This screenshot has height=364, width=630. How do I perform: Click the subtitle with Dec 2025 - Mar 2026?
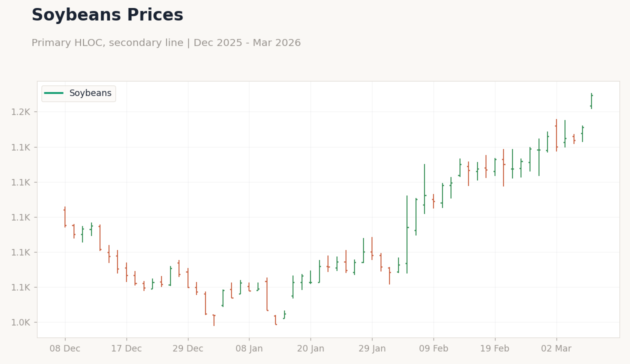click(x=166, y=43)
